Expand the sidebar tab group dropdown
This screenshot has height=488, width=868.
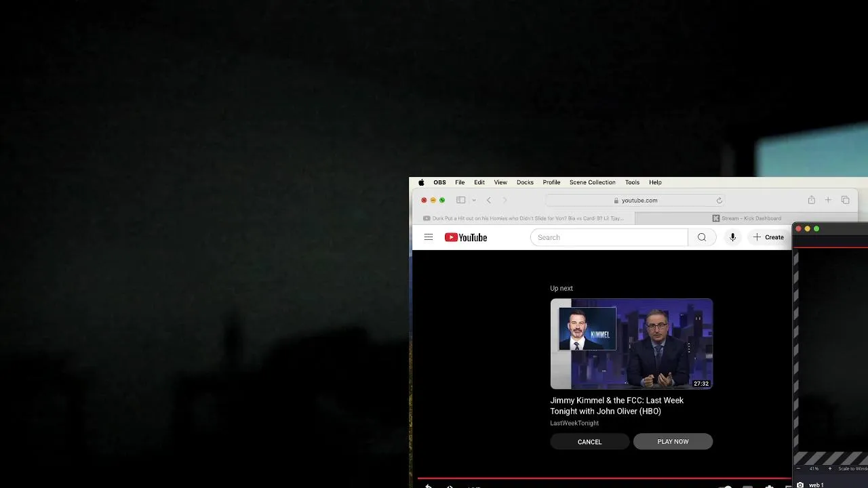pyautogui.click(x=473, y=200)
